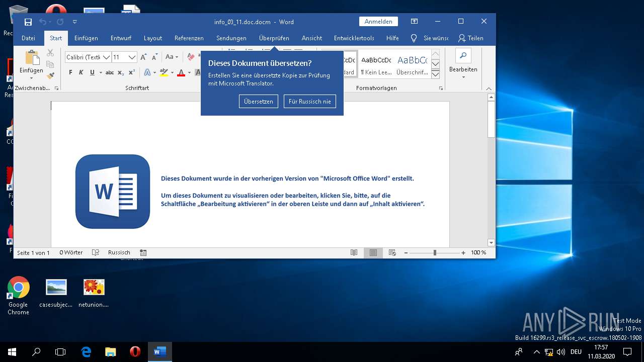Open the quick access toolbar customize arrow

pyautogui.click(x=75, y=22)
